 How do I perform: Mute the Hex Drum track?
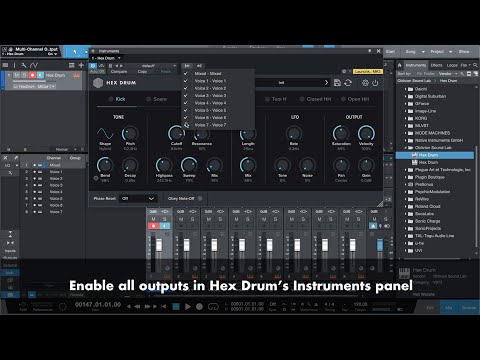[17, 75]
